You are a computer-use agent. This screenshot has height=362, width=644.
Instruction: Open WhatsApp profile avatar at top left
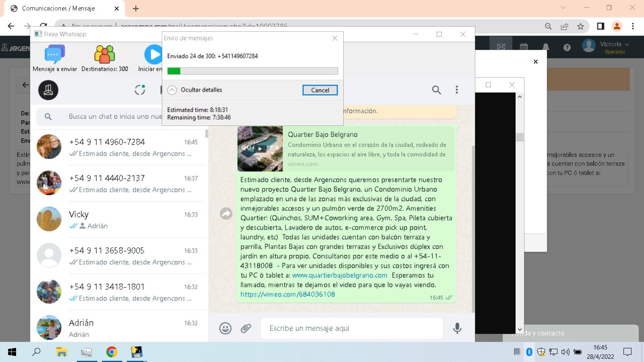click(48, 90)
